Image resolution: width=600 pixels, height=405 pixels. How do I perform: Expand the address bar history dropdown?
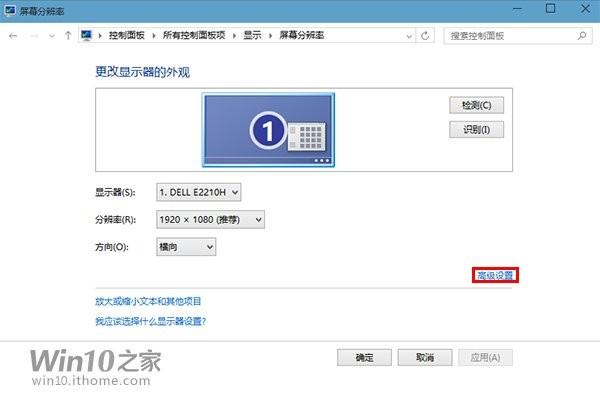(x=409, y=36)
